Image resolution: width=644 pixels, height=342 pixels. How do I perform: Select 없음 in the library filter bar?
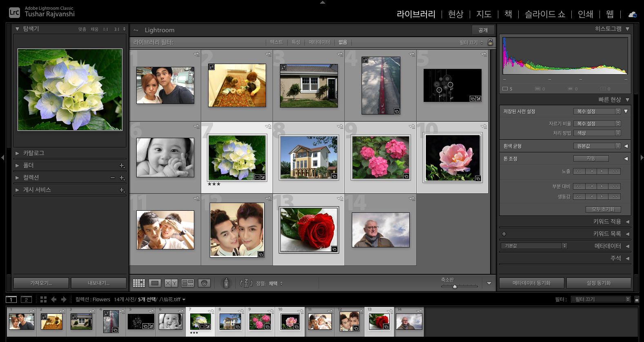point(343,42)
